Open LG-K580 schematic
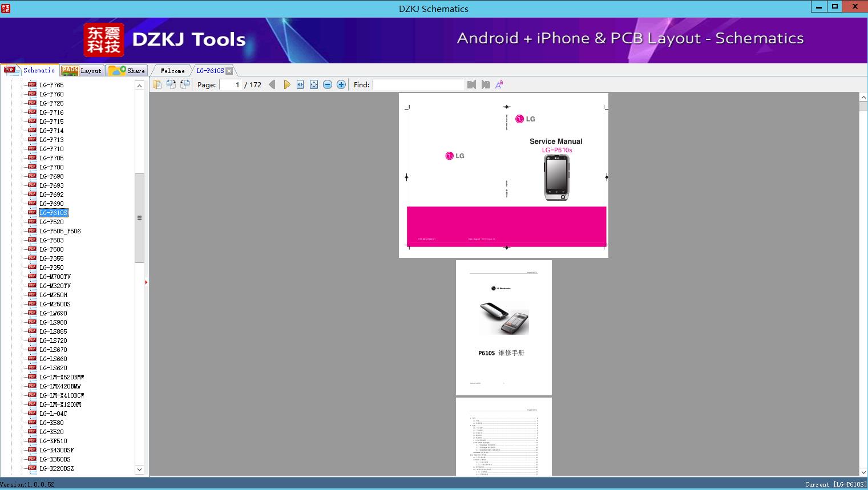Image resolution: width=868 pixels, height=490 pixels. coord(51,423)
